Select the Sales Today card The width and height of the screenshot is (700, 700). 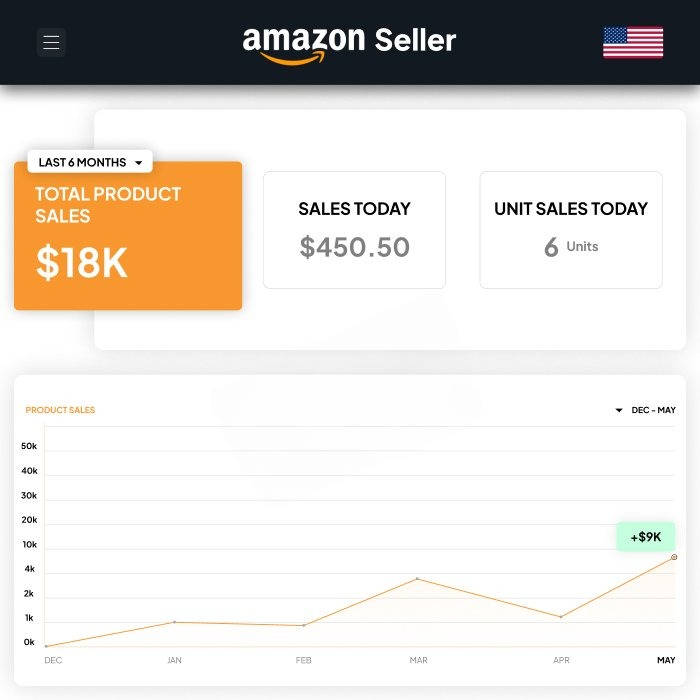coord(354,230)
